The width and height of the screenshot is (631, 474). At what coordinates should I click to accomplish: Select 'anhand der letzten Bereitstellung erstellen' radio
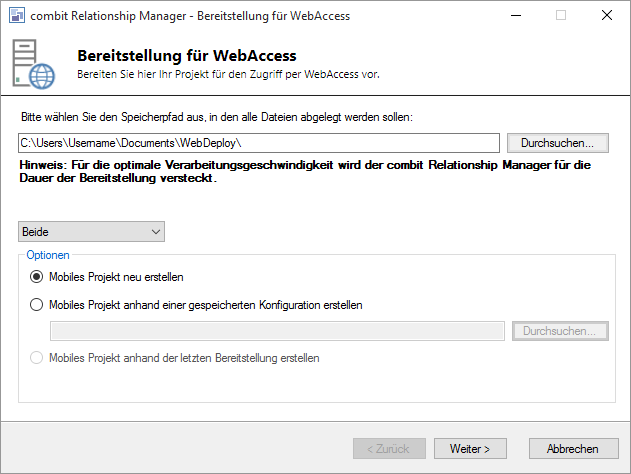tap(38, 358)
